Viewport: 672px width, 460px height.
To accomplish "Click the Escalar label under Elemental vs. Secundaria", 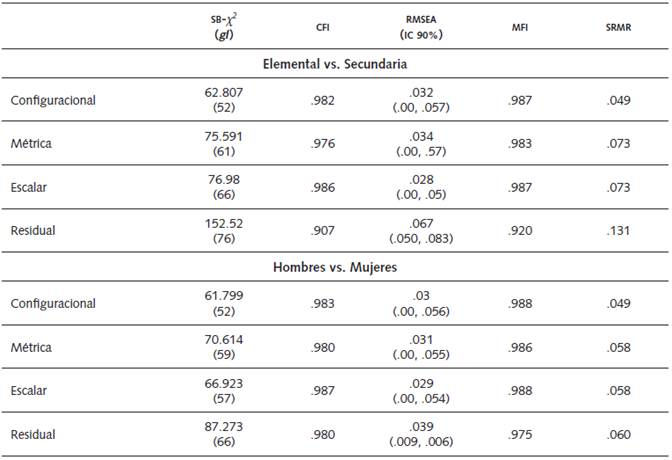I will (29, 186).
